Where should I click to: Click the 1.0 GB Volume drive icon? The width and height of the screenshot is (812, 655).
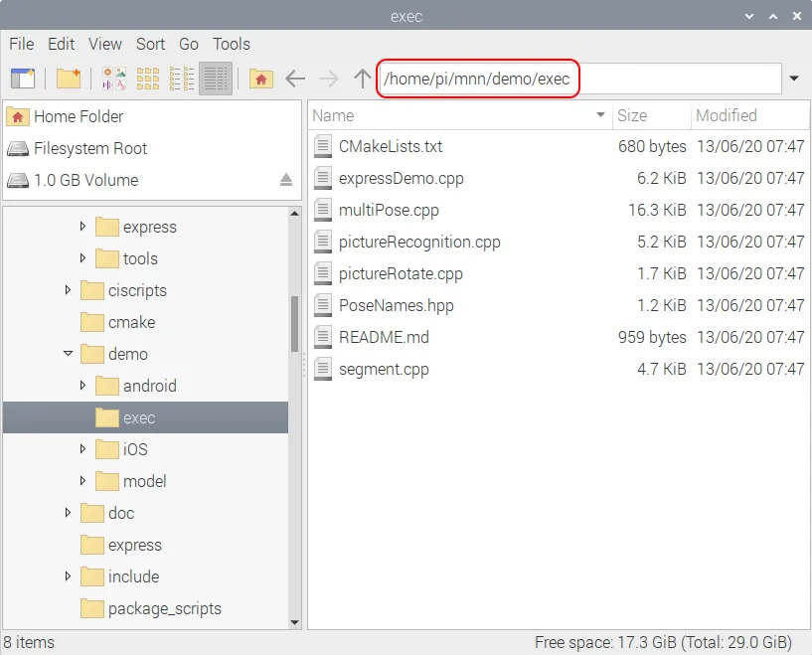tap(18, 180)
